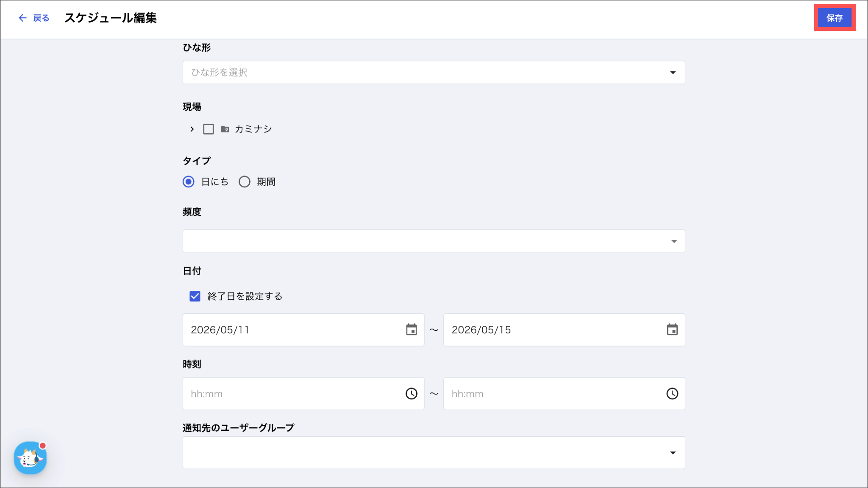868x488 pixels.
Task: Click the start time hh:mm field
Action: [303, 393]
